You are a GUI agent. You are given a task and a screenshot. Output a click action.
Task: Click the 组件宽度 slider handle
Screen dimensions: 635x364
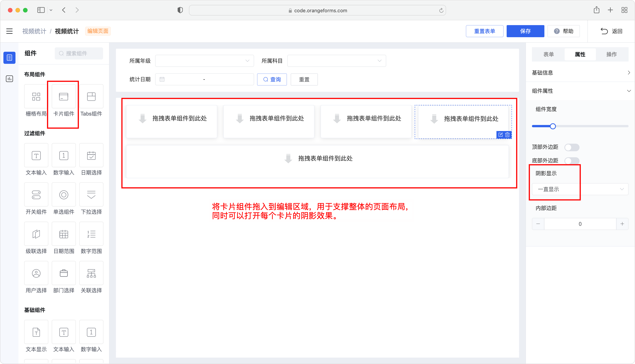point(553,126)
